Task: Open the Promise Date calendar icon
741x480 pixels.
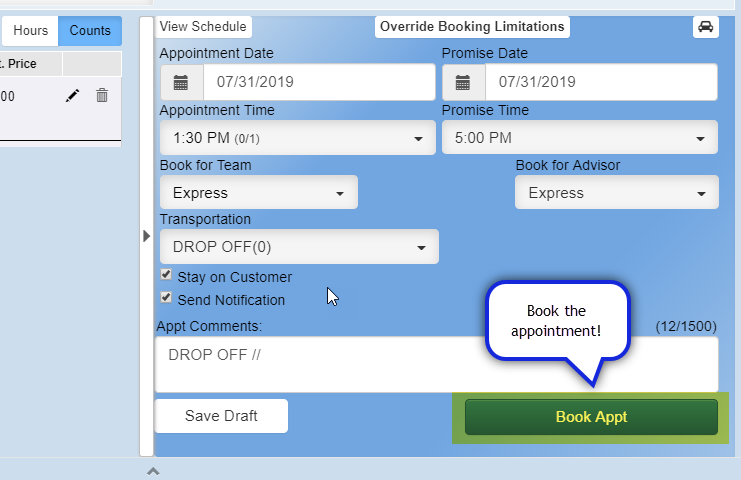Action: click(464, 82)
